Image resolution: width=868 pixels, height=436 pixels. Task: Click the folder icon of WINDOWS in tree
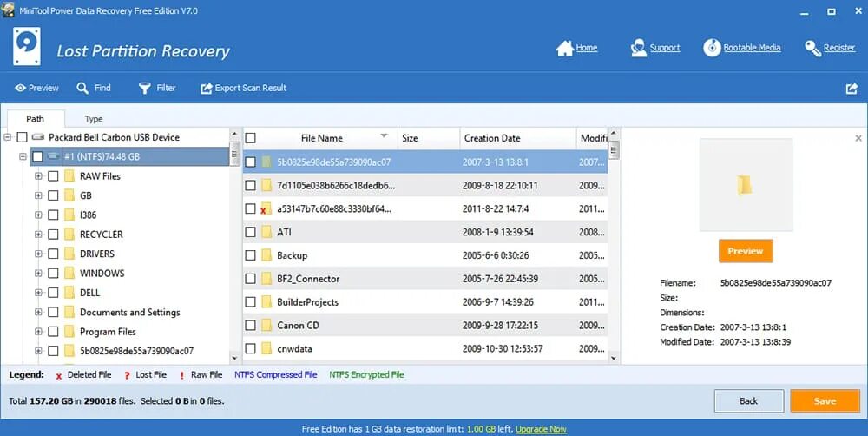(x=69, y=273)
